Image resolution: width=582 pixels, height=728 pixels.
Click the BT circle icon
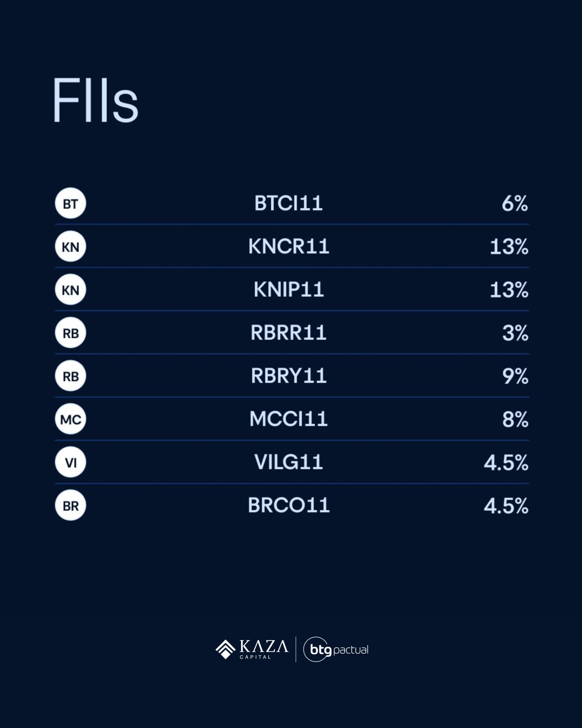pos(70,203)
